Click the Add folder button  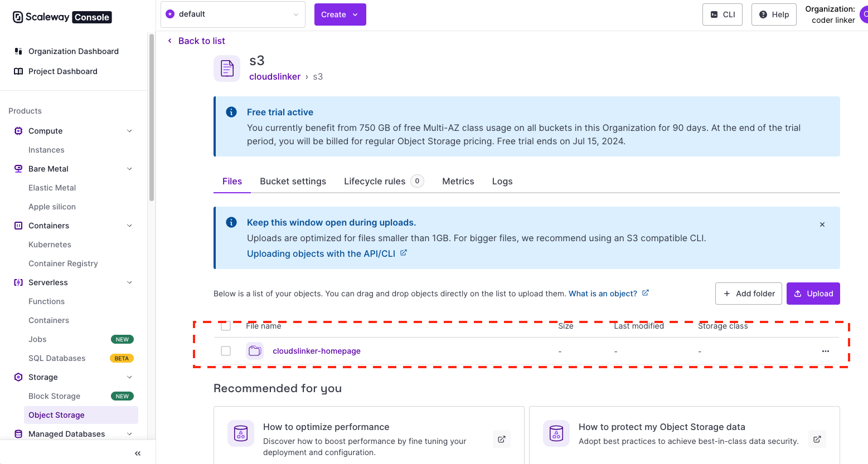(x=749, y=294)
